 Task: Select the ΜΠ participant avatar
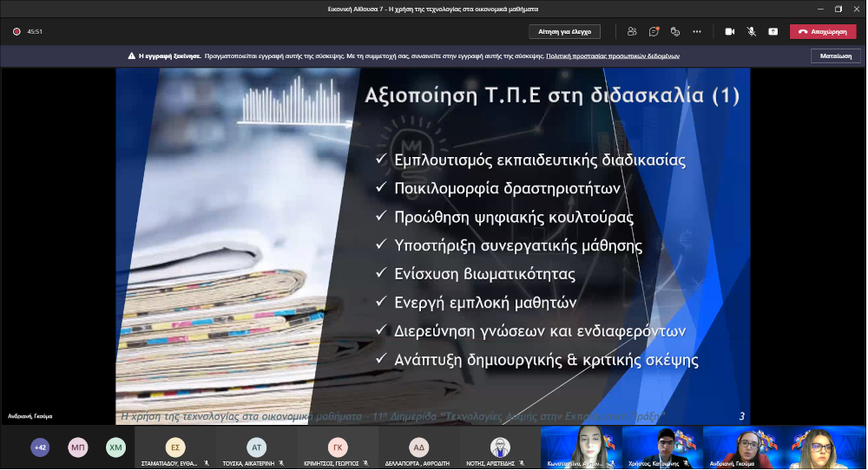[78, 447]
